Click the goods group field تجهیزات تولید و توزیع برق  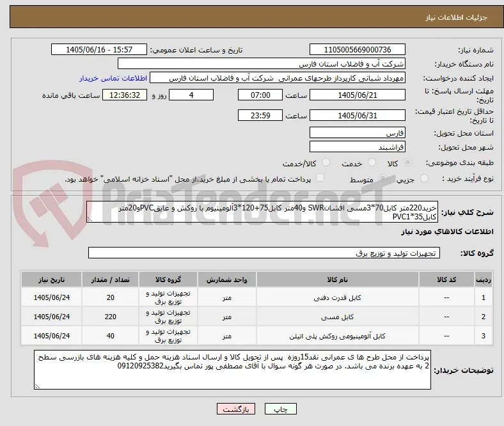(x=264, y=253)
